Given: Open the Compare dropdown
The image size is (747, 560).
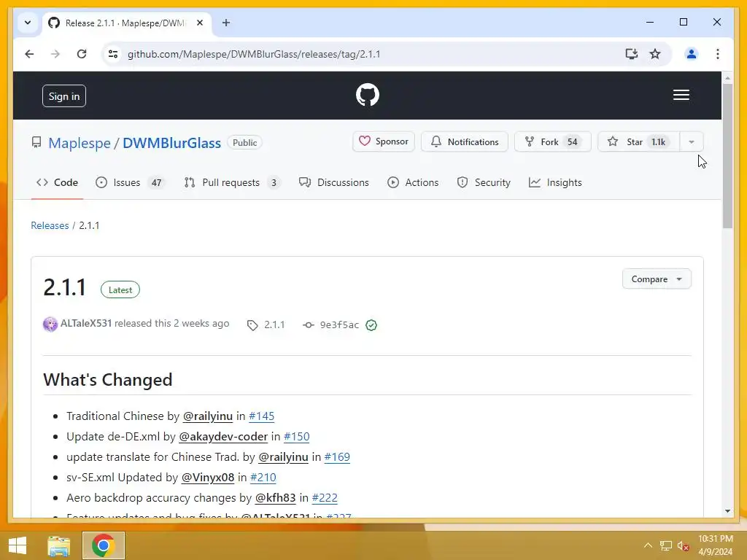Looking at the screenshot, I should 657,279.
